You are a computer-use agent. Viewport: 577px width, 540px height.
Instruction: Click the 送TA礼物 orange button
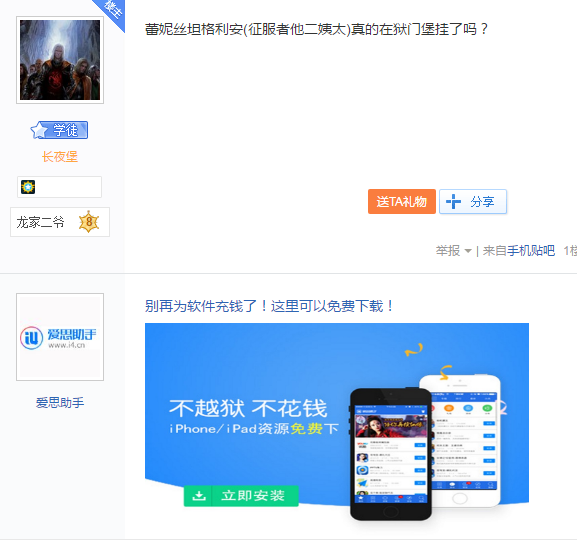tap(402, 201)
